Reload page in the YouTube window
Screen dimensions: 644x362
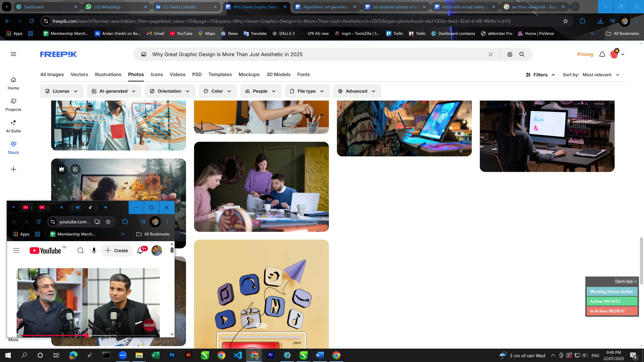click(38, 222)
